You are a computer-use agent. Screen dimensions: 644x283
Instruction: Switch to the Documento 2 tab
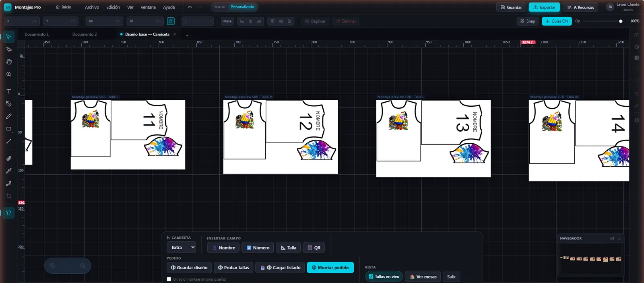(85, 34)
